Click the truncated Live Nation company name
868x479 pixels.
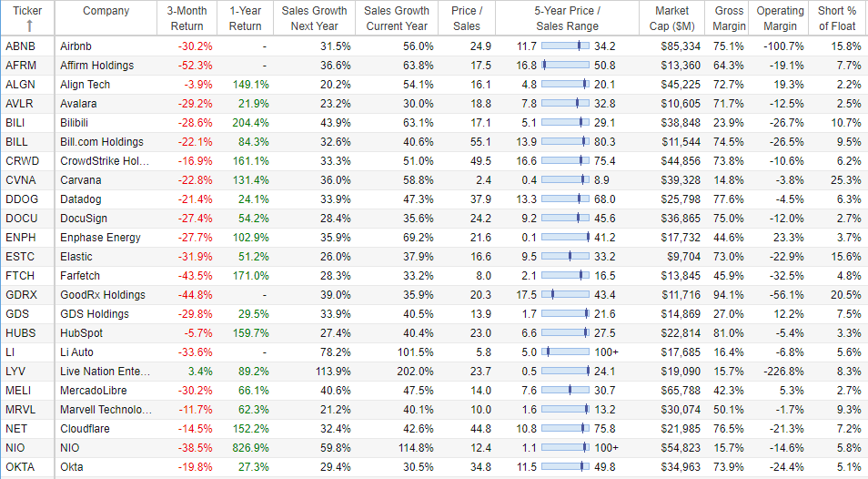[x=106, y=371]
